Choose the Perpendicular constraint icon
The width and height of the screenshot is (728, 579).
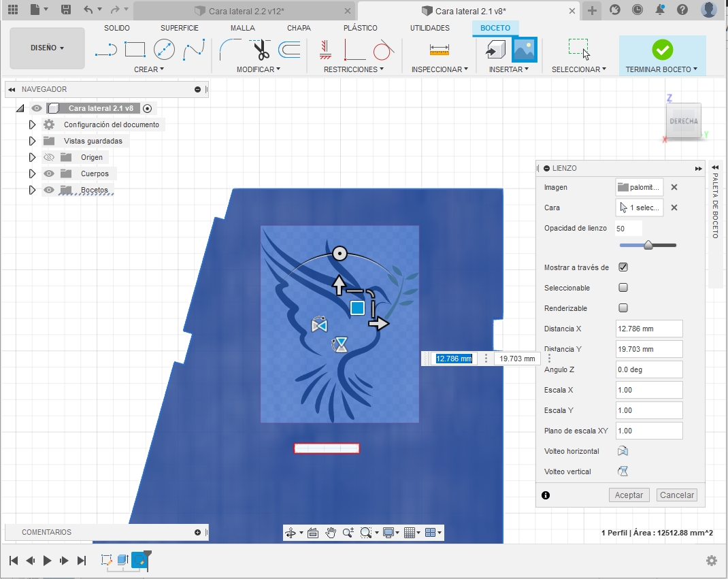(354, 49)
